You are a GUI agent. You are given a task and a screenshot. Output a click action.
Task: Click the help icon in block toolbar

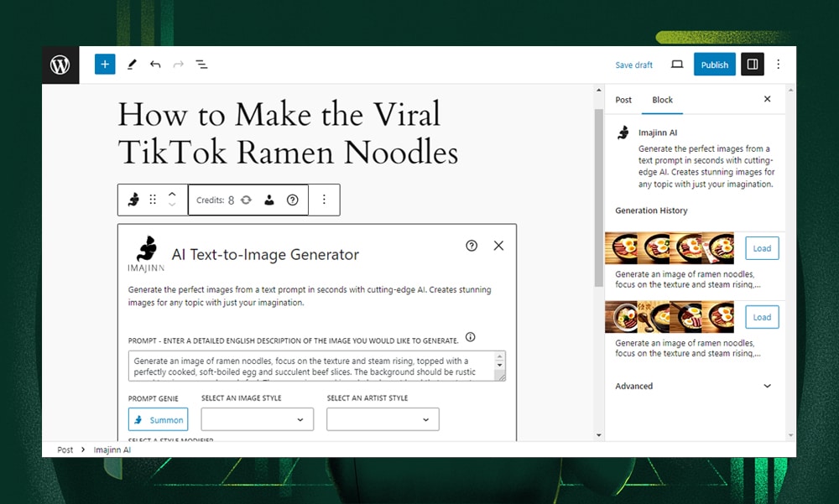(292, 200)
